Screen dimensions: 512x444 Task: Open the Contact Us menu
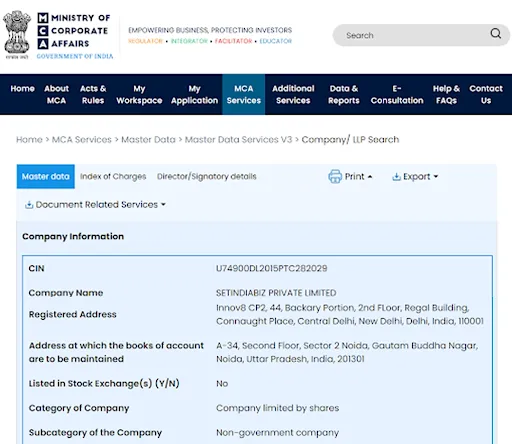486,94
